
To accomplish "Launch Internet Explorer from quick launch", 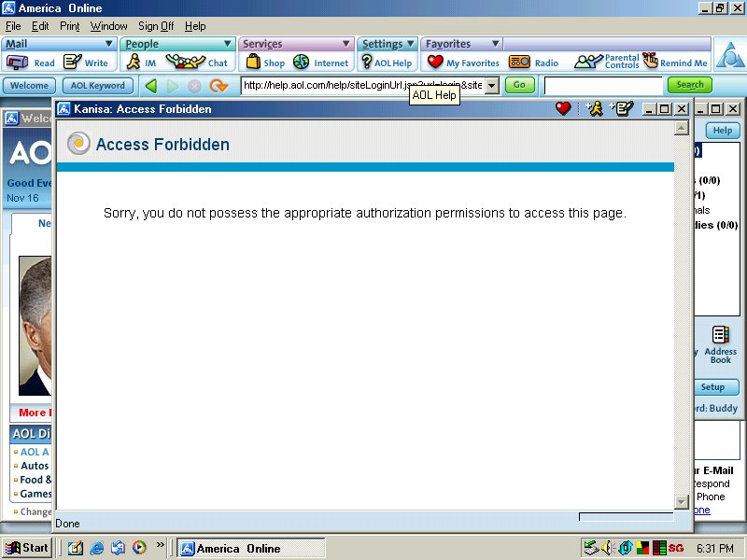I will [97, 548].
